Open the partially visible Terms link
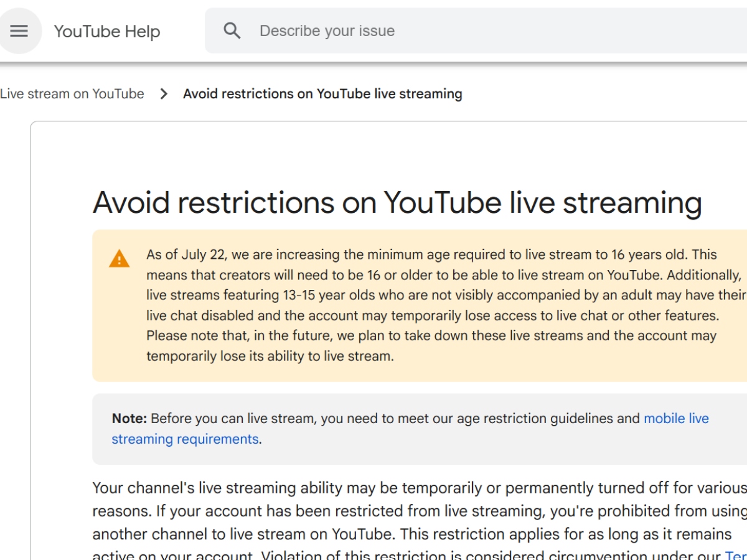The width and height of the screenshot is (747, 560). (736, 555)
